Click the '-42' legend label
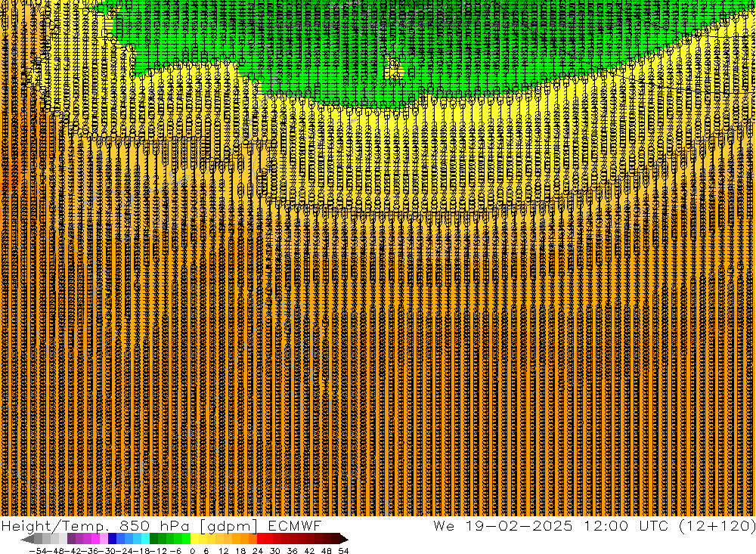Screen dimensions: 756x554 [x=73, y=551]
